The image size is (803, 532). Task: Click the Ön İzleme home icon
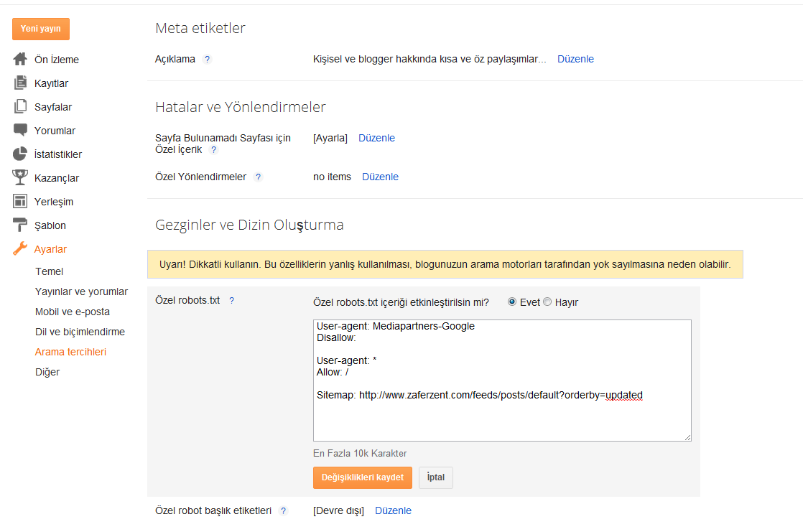pos(20,60)
